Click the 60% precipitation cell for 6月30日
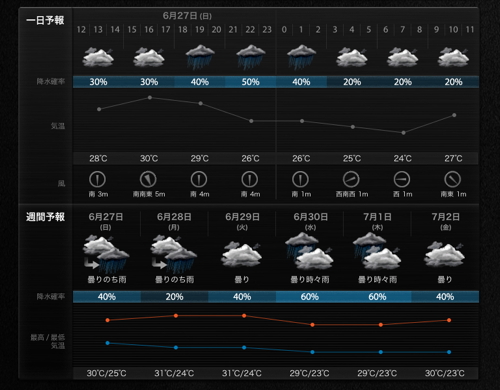Image resolution: width=500 pixels, height=390 pixels. click(310, 297)
